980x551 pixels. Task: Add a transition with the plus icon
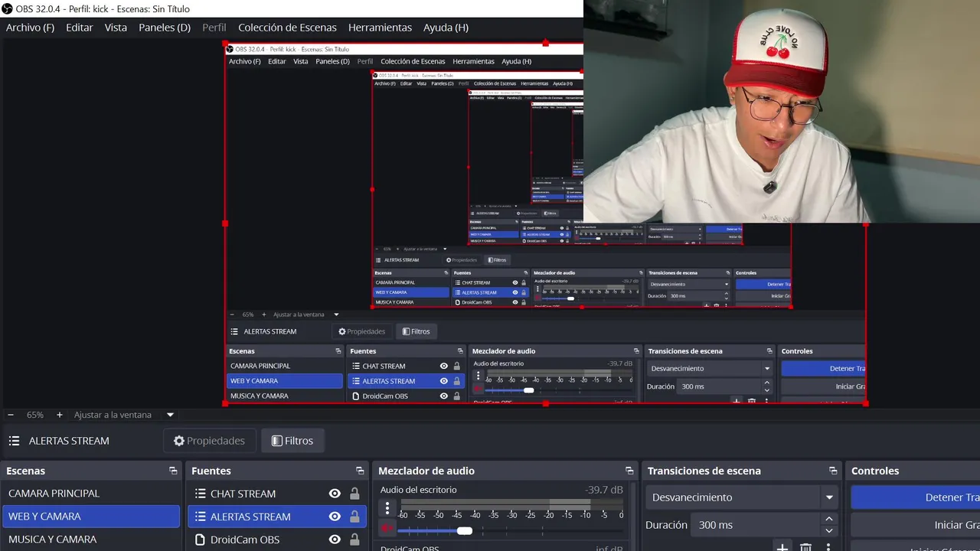[x=782, y=546]
